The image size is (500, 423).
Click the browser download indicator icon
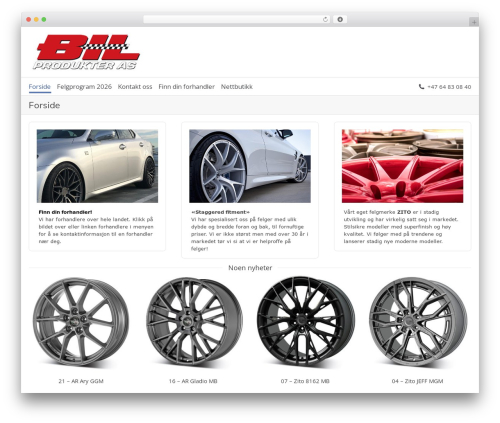coord(340,19)
